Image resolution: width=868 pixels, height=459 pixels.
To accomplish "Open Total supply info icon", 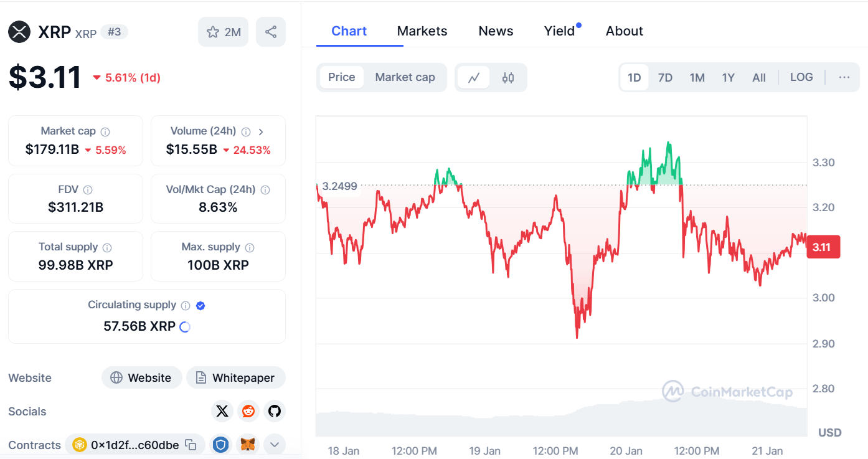I will 107,247.
